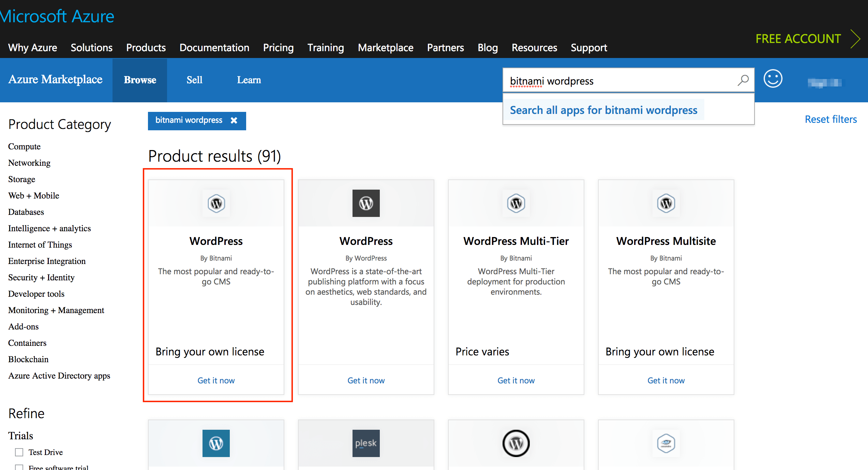Screen dimensions: 868x470
Task: Filter by Databases category
Action: point(26,212)
